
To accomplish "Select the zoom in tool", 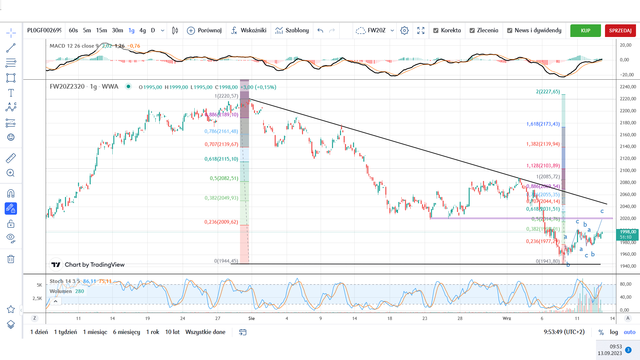I will (11, 173).
